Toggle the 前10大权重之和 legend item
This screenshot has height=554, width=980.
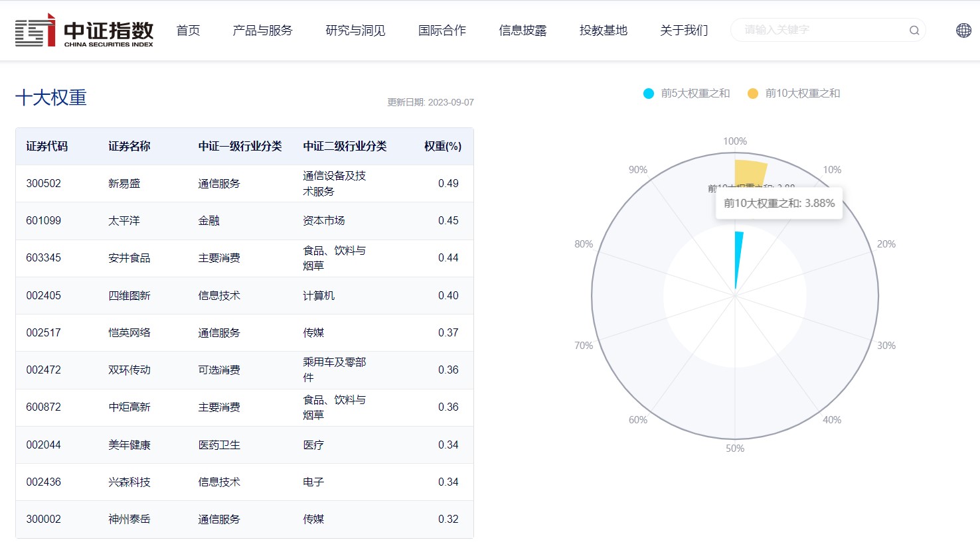(794, 94)
